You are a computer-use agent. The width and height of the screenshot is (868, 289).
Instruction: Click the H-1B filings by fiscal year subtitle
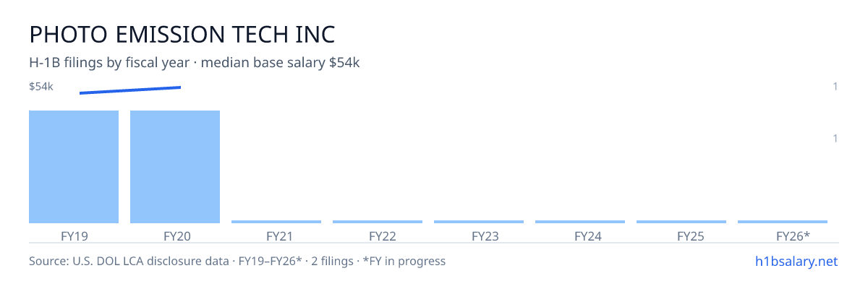click(x=195, y=63)
